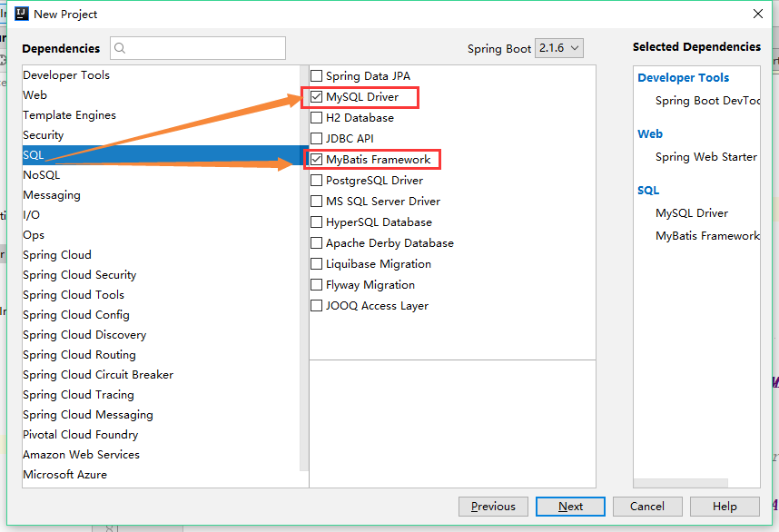Viewport: 779px width, 532px height.
Task: Click the categories list vertical scrollbar
Action: (304, 268)
